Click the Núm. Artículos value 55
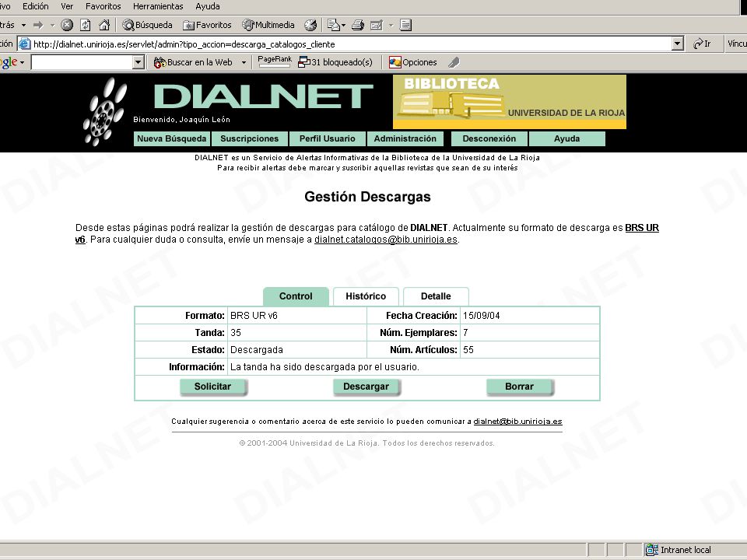Viewport: 747px width, 560px height. click(x=468, y=350)
